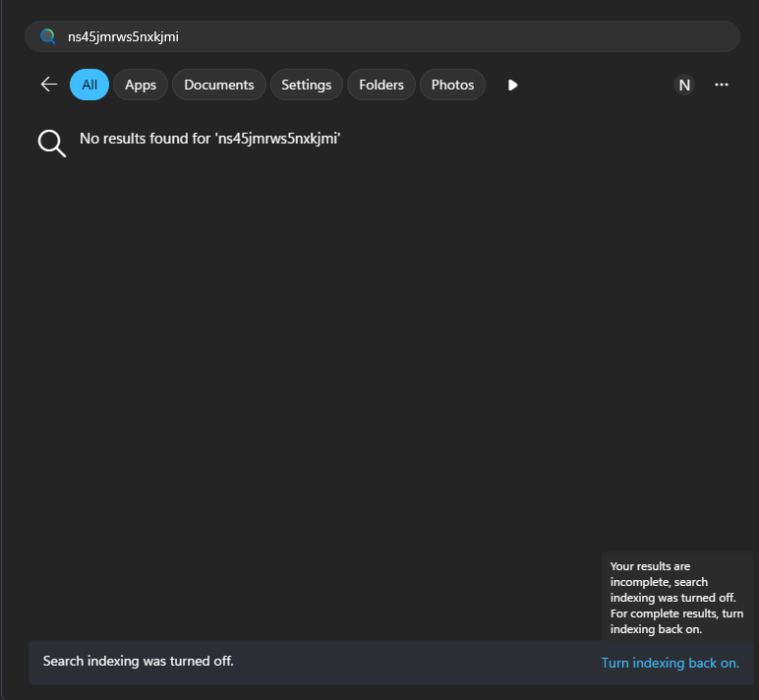Click the large magnifier icon beside No results
This screenshot has width=759, height=700.
pyautogui.click(x=52, y=144)
